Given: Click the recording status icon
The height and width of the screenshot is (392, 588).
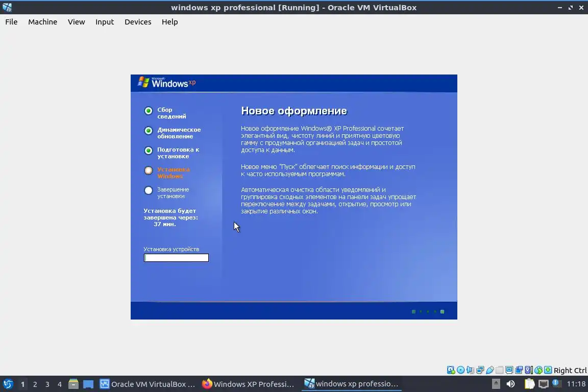Looking at the screenshot, I should tap(519, 370).
